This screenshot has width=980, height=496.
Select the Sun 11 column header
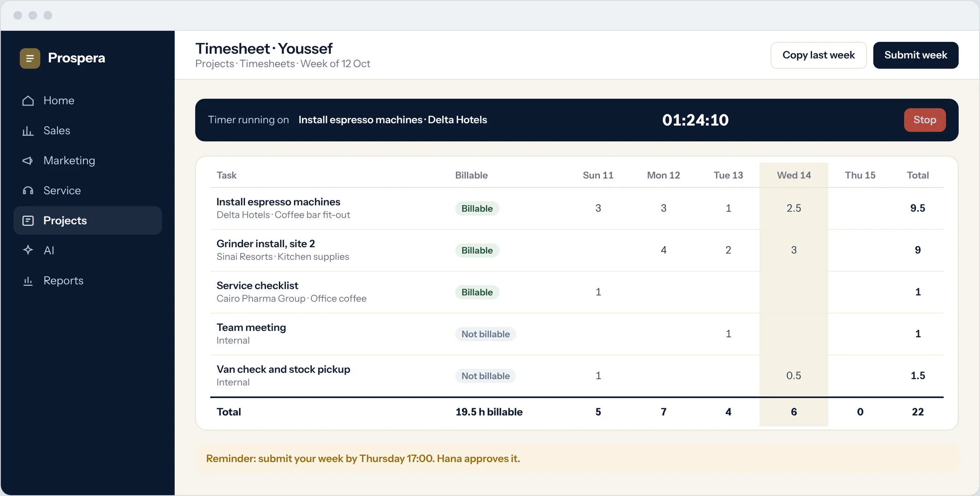pos(598,175)
